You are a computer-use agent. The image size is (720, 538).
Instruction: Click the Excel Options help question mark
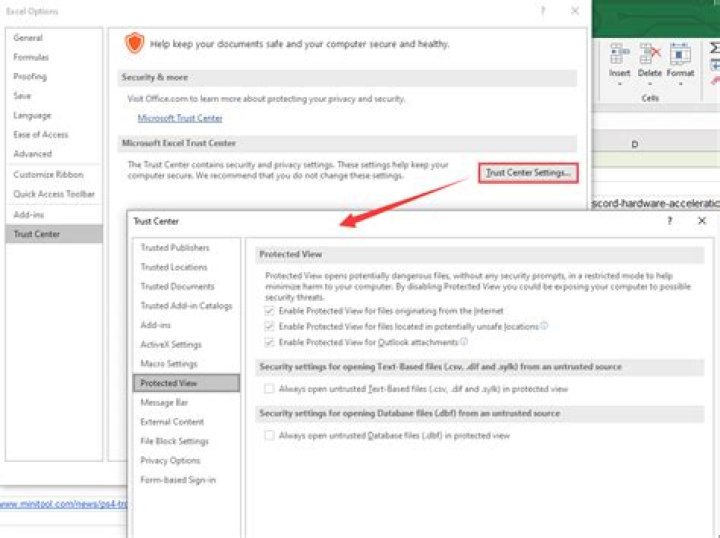[543, 11]
